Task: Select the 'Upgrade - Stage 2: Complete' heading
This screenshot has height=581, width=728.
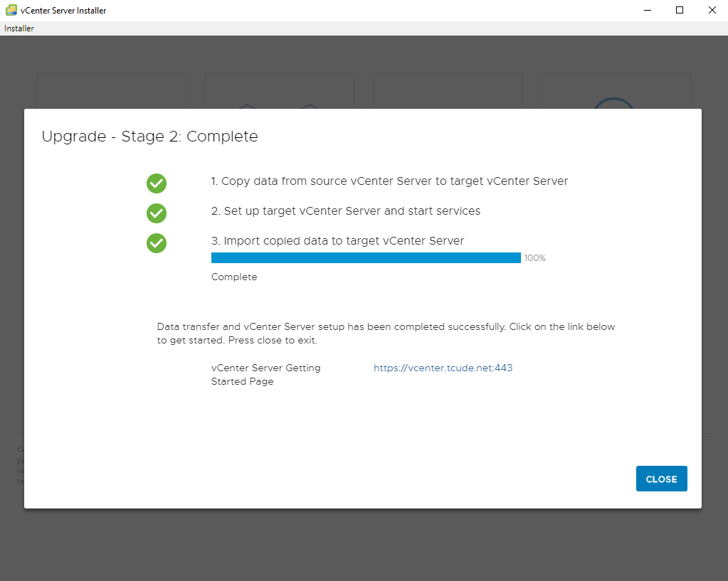Action: 149,137
